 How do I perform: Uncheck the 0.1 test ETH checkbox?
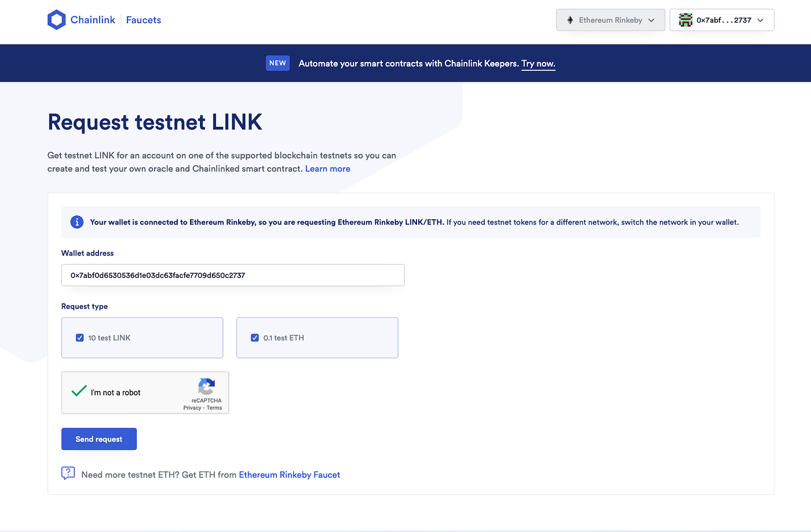pos(255,337)
